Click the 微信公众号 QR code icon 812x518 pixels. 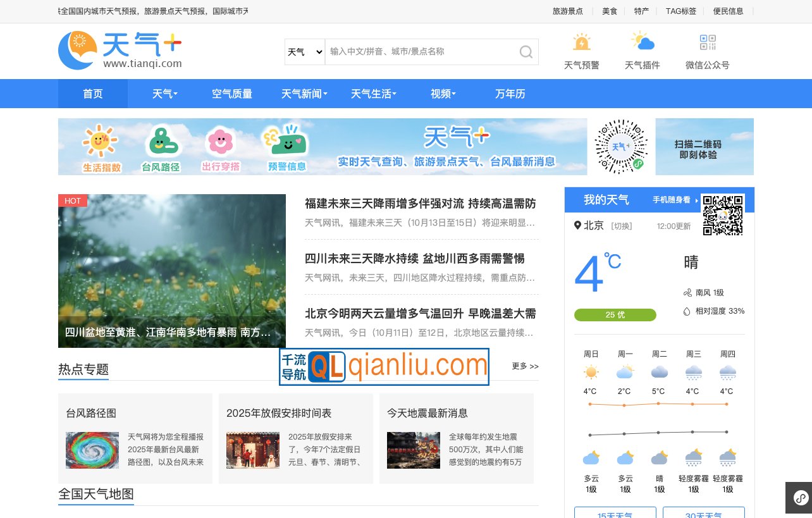coord(707,42)
